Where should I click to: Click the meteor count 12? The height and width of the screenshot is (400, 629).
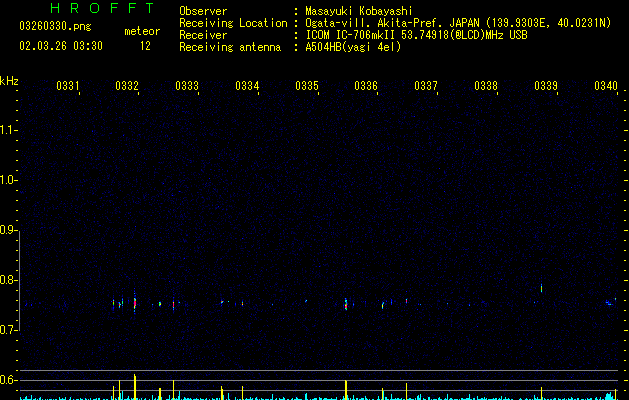[x=145, y=46]
